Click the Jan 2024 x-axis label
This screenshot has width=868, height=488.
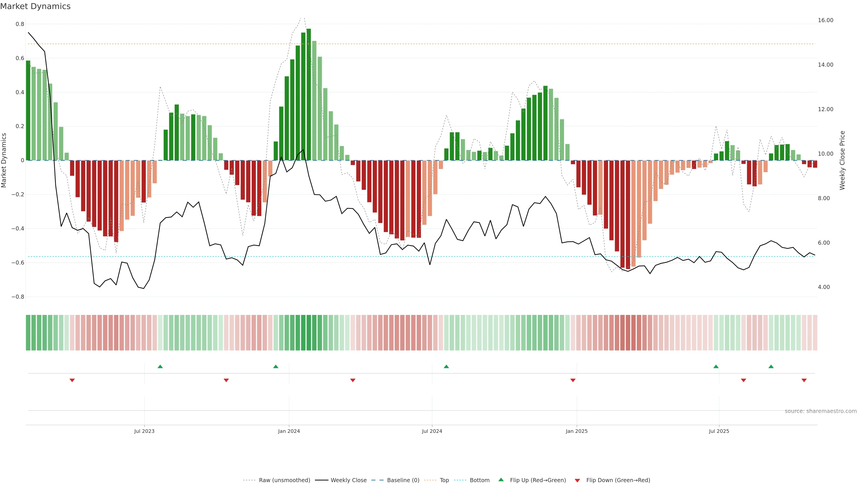click(x=289, y=431)
